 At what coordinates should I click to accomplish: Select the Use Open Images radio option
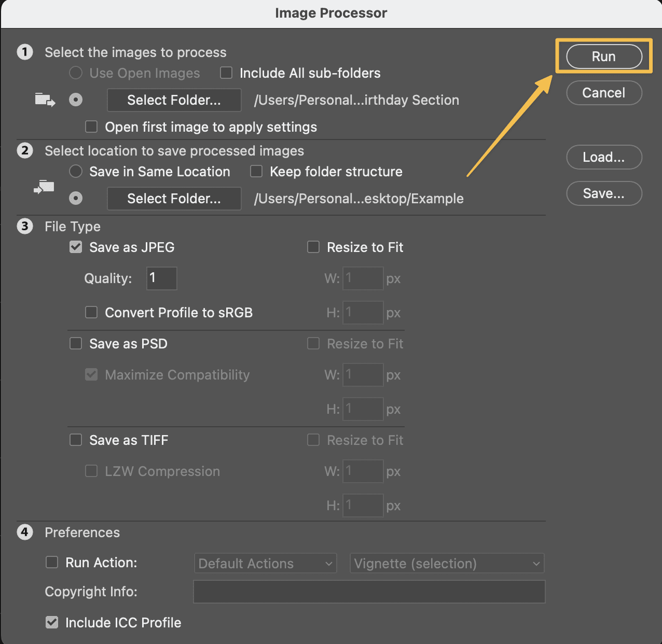click(x=75, y=73)
